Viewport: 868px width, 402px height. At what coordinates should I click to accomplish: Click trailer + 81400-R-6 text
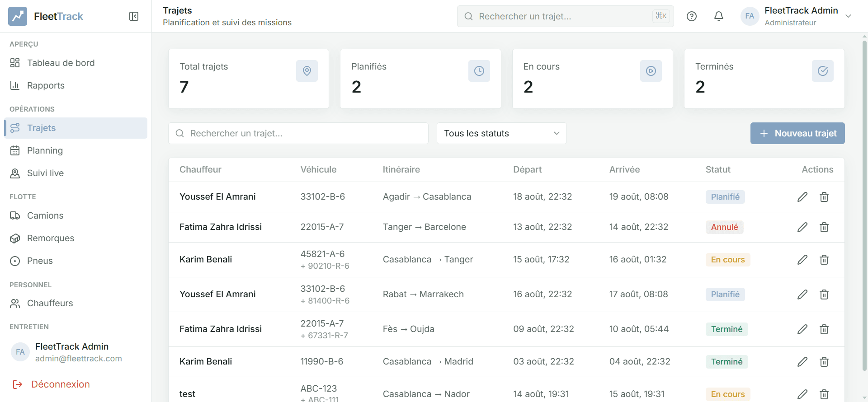325,301
